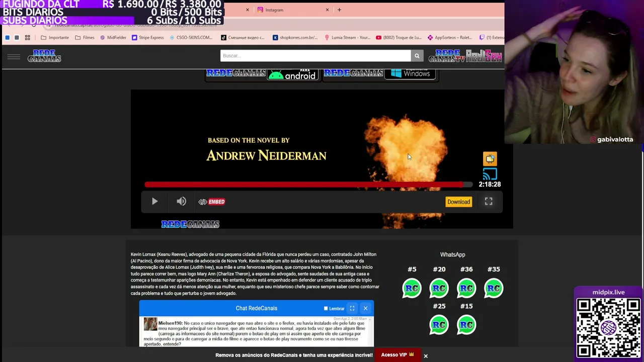Close the Instagram browser tab
This screenshot has height=362, width=644.
click(327, 10)
